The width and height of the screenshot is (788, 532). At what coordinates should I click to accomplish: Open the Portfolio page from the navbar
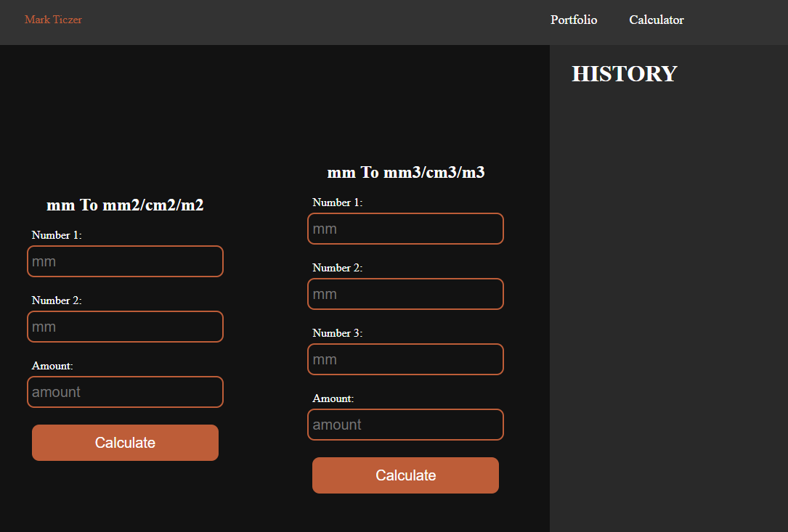pyautogui.click(x=574, y=20)
